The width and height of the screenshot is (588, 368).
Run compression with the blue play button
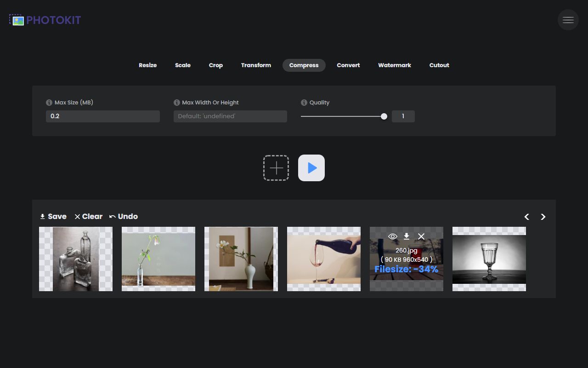click(x=311, y=168)
